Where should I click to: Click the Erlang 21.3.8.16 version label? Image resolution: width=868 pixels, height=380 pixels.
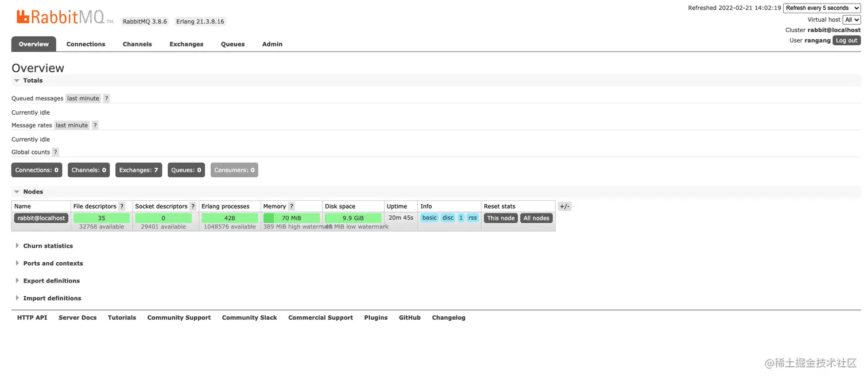[x=200, y=21]
